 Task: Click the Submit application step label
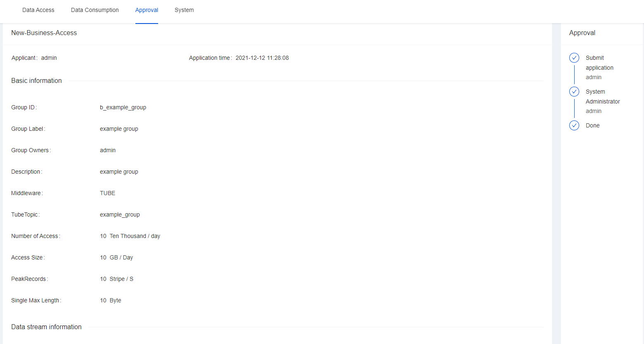click(599, 63)
